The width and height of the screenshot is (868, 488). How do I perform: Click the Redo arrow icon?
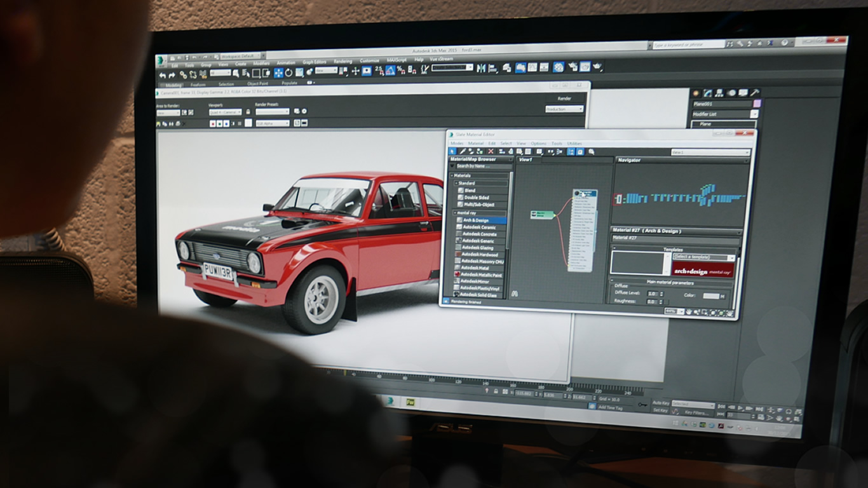coord(172,75)
